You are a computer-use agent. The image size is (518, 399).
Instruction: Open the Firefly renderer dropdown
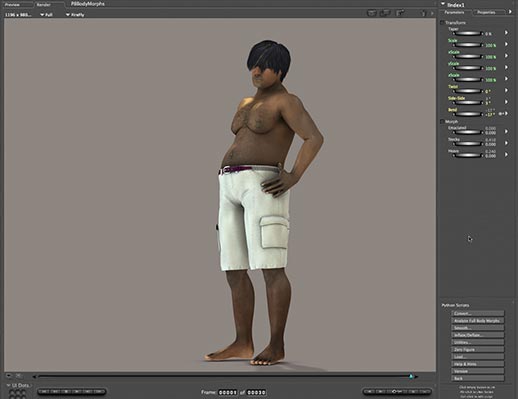pos(75,15)
